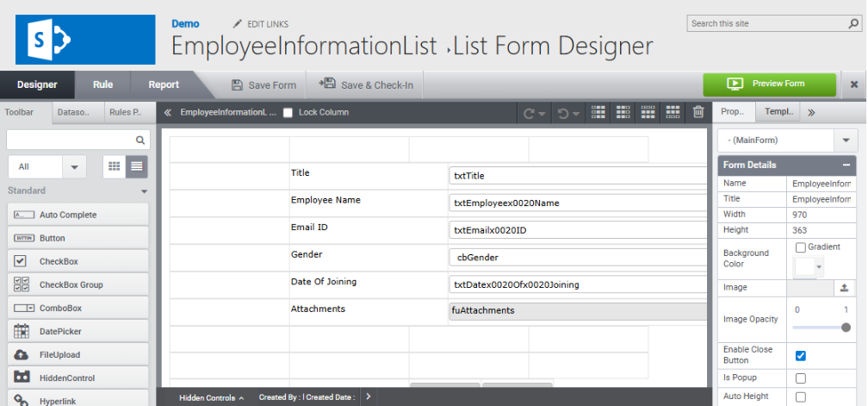Switch toolbar to list view icon
The image size is (868, 406).
point(137,166)
